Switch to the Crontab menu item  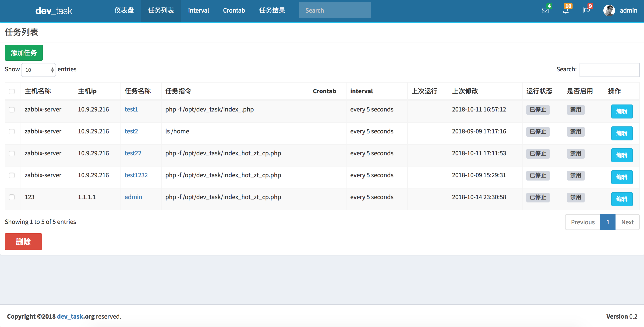234,10
